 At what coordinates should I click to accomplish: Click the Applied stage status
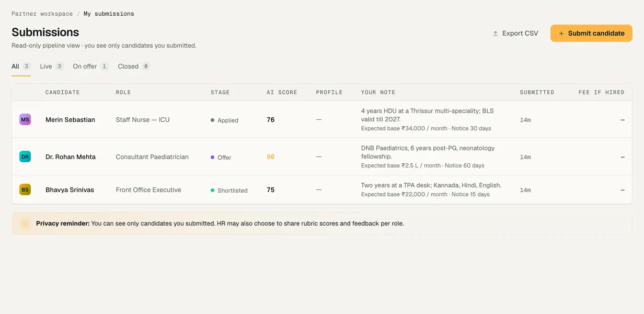coord(224,120)
